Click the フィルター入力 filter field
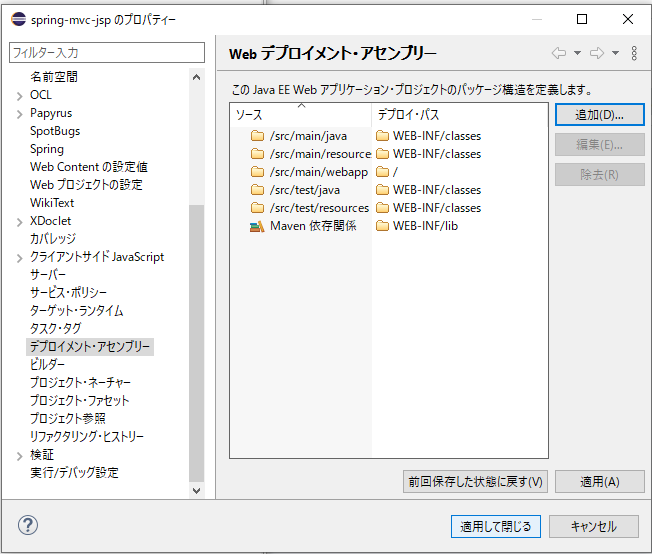 (107, 53)
